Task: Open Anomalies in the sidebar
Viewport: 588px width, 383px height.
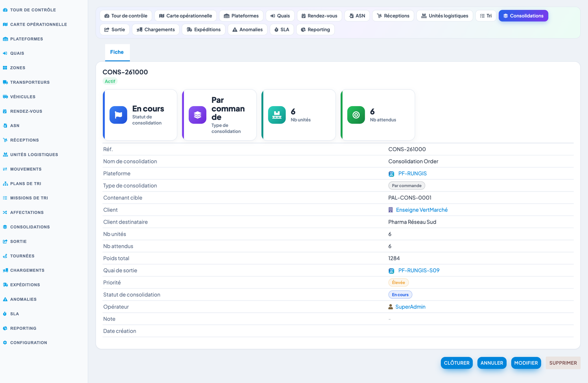Action: (20, 299)
